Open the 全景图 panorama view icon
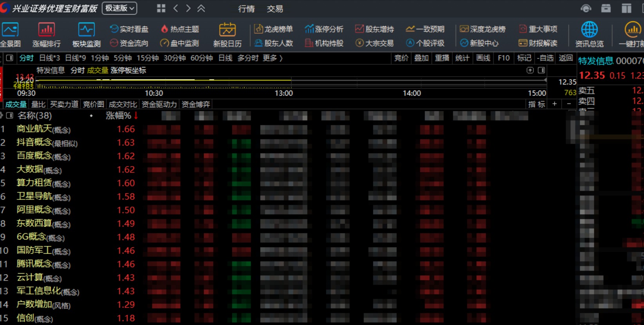Image resolution: width=644 pixels, height=325 pixels. [x=10, y=35]
